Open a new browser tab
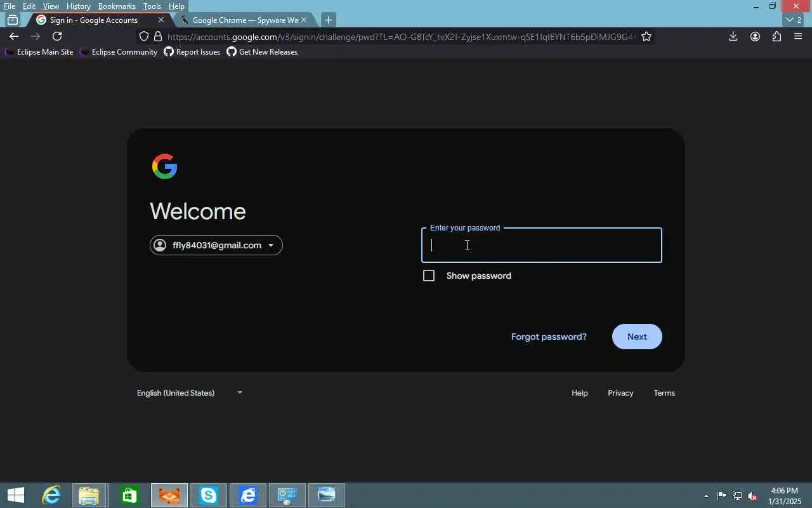Screen dimensions: 812x508 (328, 20)
